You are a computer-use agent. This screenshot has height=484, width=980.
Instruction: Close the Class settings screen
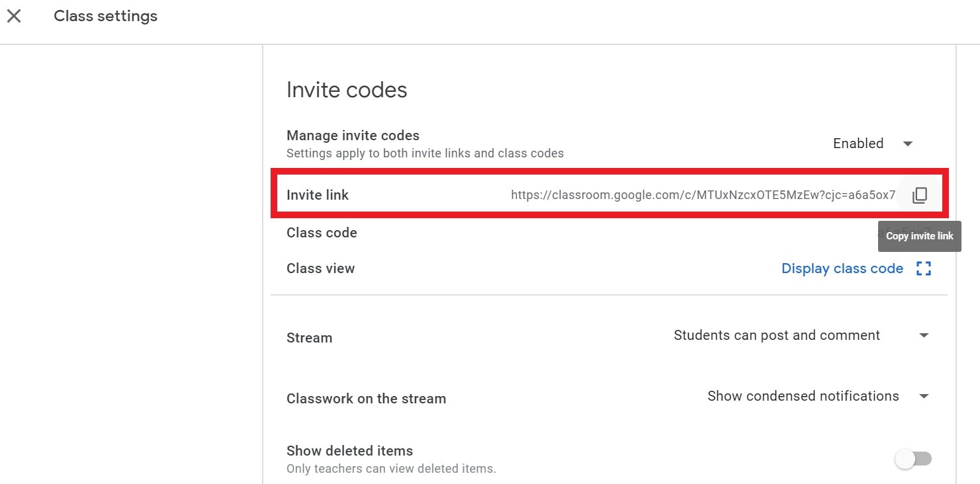click(x=14, y=16)
